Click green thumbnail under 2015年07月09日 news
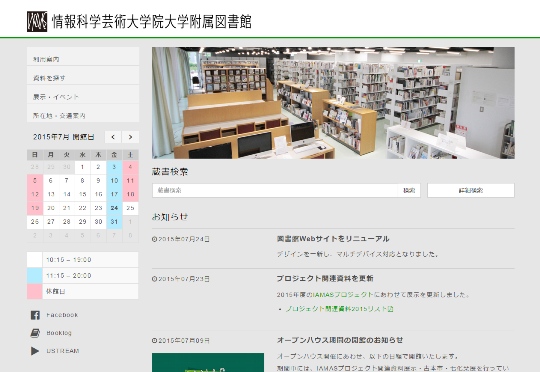Image resolution: width=540 pixels, height=372 pixels. coord(208,362)
